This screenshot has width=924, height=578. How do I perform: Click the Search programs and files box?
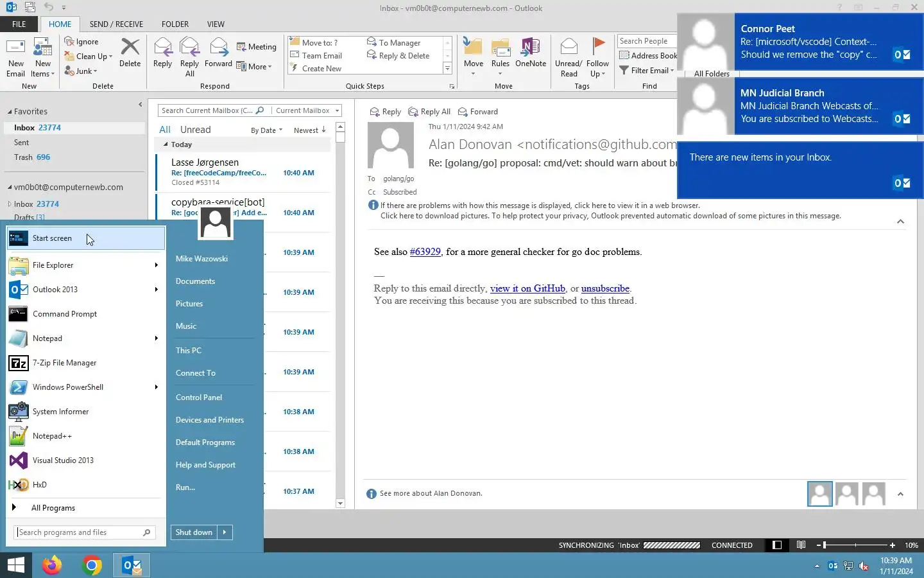pos(84,532)
